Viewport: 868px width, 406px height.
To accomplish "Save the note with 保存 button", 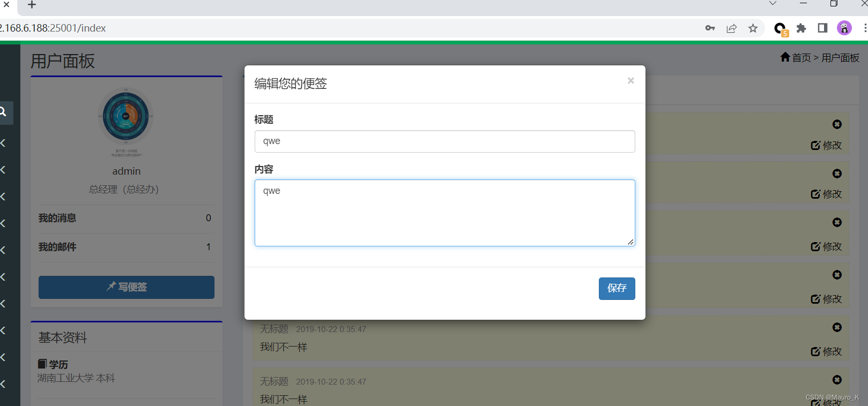I will (x=617, y=289).
